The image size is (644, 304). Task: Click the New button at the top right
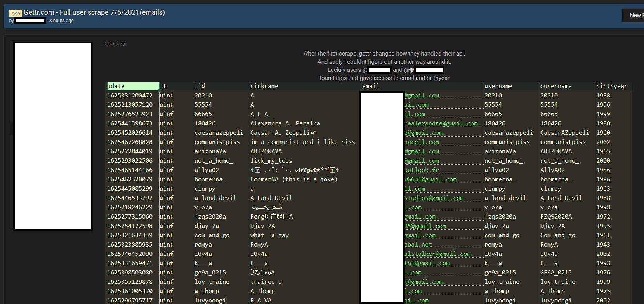click(x=634, y=15)
